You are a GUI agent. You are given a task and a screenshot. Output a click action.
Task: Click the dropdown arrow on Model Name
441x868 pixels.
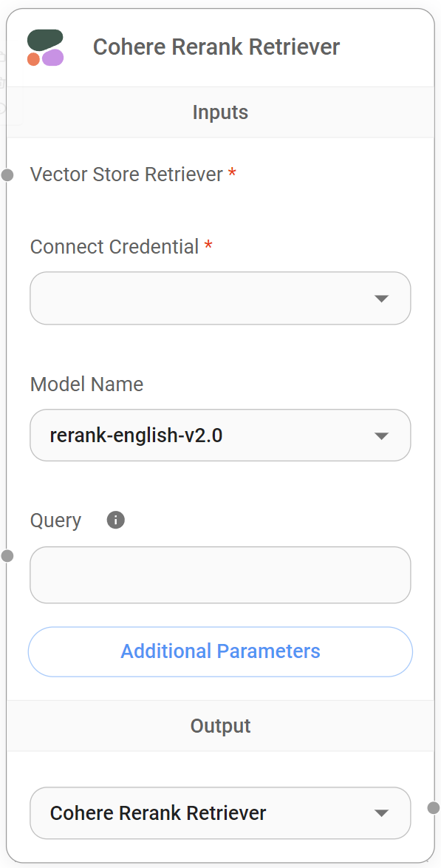click(382, 435)
